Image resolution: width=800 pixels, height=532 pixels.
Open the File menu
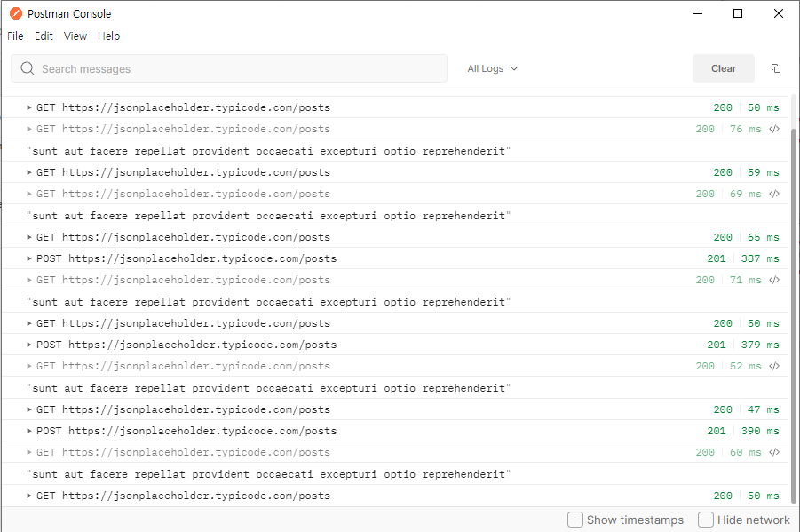click(x=15, y=36)
